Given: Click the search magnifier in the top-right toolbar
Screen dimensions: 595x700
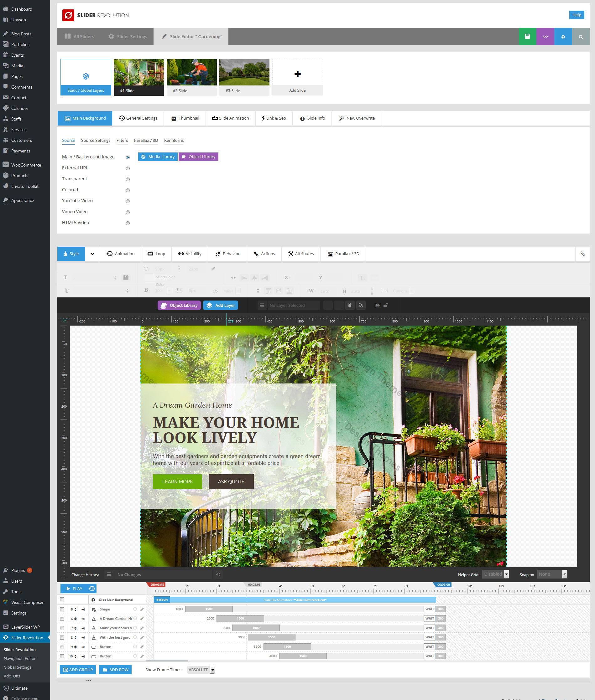Looking at the screenshot, I should coord(581,36).
